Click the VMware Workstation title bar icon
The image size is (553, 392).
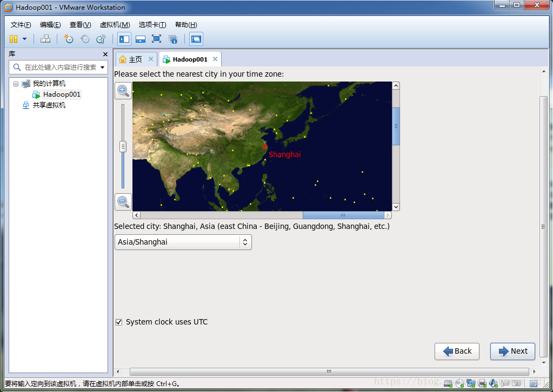[9, 8]
